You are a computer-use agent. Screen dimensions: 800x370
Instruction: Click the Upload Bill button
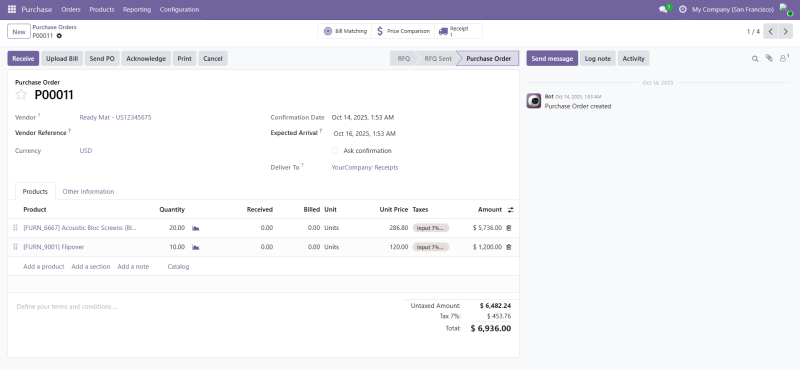[x=62, y=59]
